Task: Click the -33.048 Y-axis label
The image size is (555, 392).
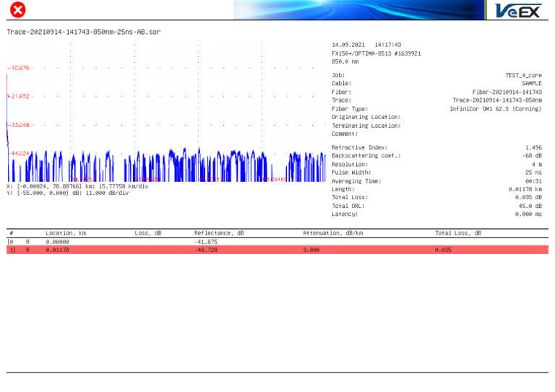Action: [x=19, y=125]
